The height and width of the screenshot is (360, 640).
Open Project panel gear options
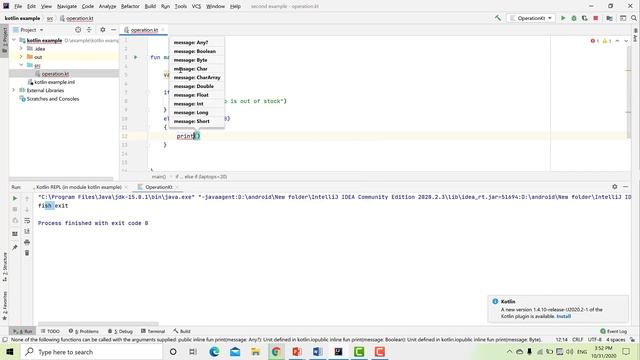point(102,30)
